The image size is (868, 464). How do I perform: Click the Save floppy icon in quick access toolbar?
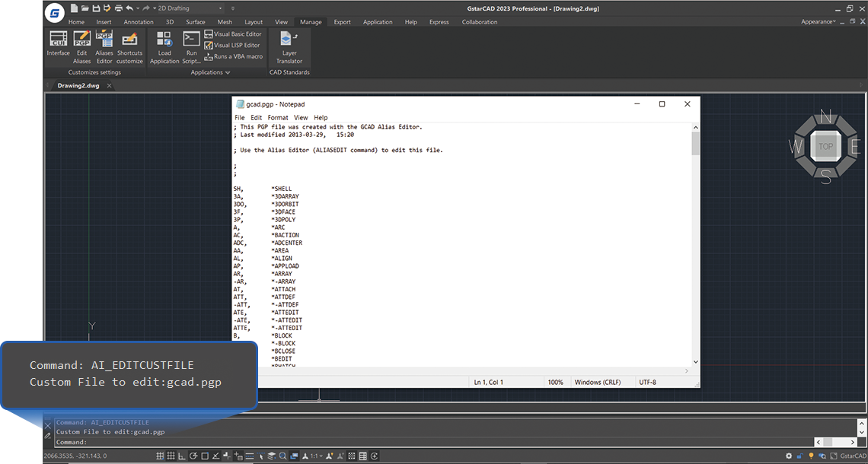(96, 8)
